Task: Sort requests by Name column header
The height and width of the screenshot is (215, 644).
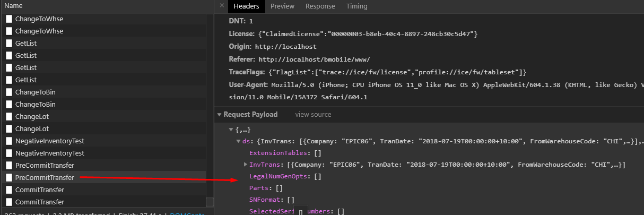Action: coord(13,6)
